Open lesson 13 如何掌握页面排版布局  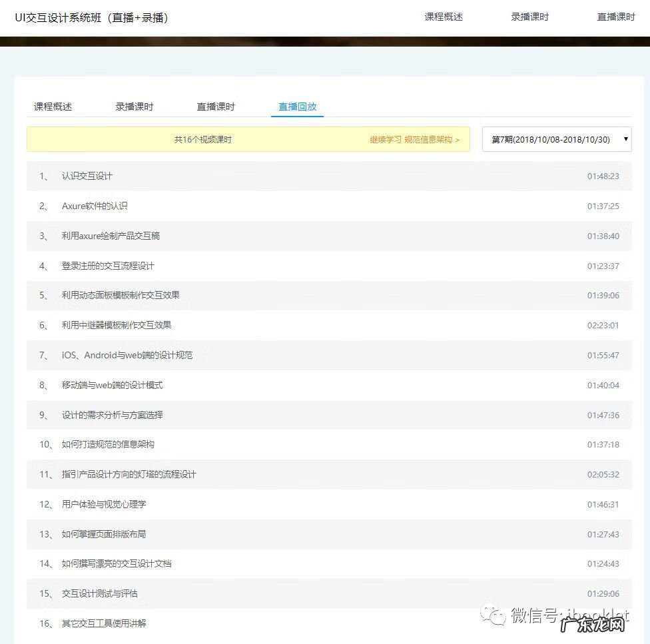coord(329,534)
